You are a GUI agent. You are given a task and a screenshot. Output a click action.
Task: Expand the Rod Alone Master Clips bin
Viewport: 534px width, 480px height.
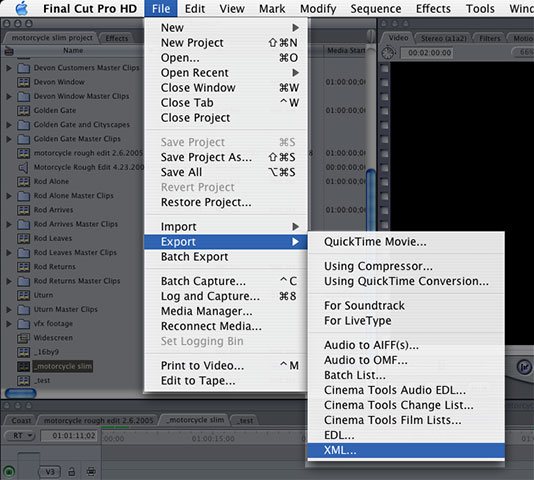(x=9, y=196)
